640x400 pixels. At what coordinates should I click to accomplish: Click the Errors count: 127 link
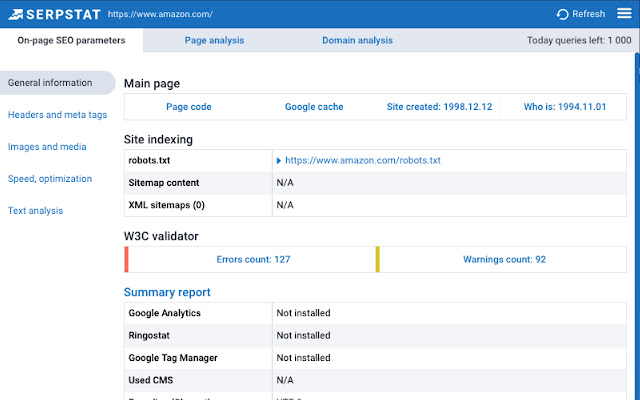click(253, 259)
